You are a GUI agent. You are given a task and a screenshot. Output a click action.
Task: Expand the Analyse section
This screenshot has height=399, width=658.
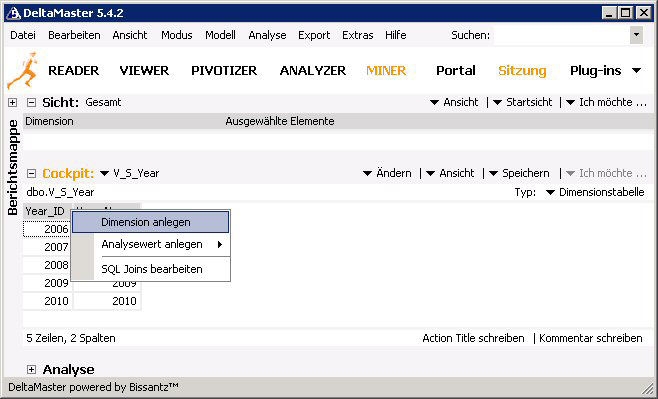point(31,370)
